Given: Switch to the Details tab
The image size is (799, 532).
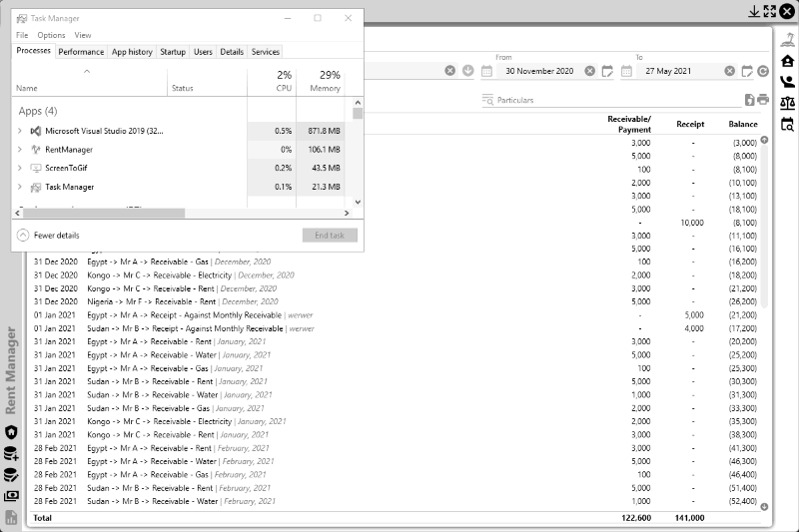Looking at the screenshot, I should [232, 52].
